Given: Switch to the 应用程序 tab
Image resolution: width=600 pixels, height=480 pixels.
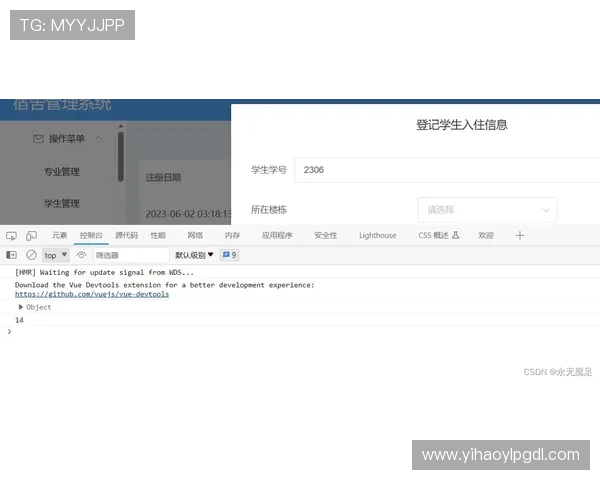Looking at the screenshot, I should (x=277, y=235).
